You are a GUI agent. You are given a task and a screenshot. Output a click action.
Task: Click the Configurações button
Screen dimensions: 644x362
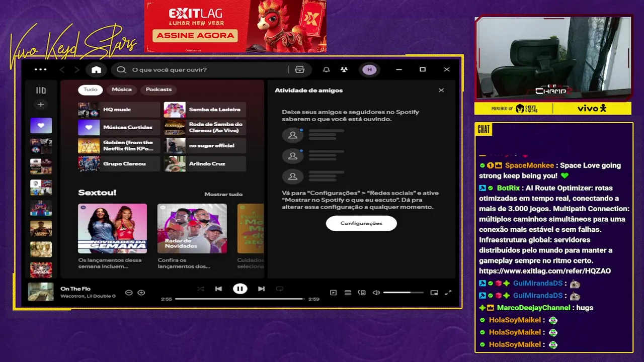tap(361, 223)
